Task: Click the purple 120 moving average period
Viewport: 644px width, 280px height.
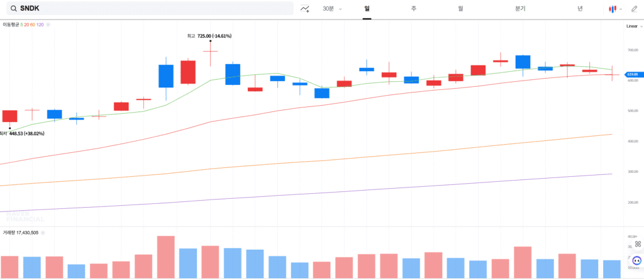Action: [40, 25]
